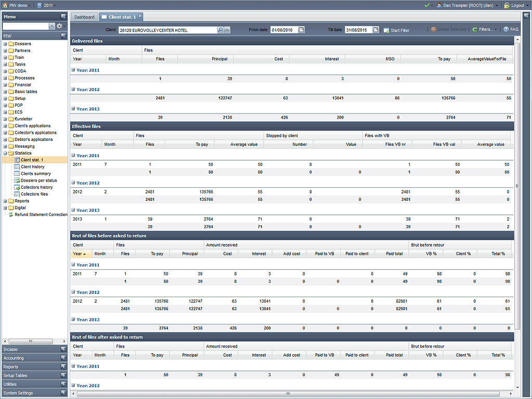
Task: Open the Filters dropdown menu
Action: [485, 30]
